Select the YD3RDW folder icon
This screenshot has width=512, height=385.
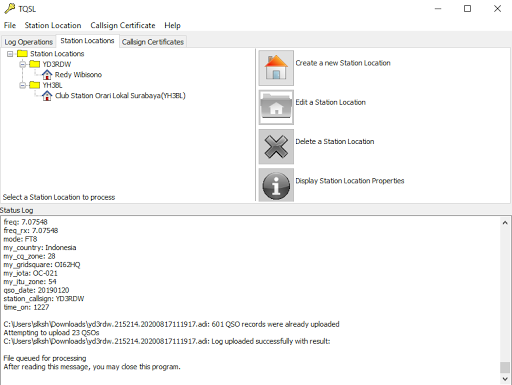click(35, 64)
